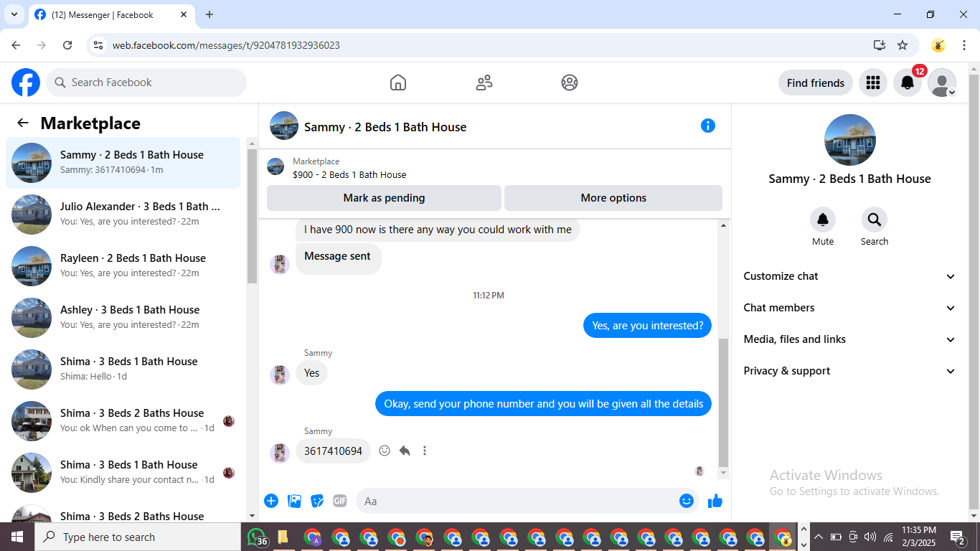React to 3617410694 message with emoji
980x551 pixels.
(385, 451)
